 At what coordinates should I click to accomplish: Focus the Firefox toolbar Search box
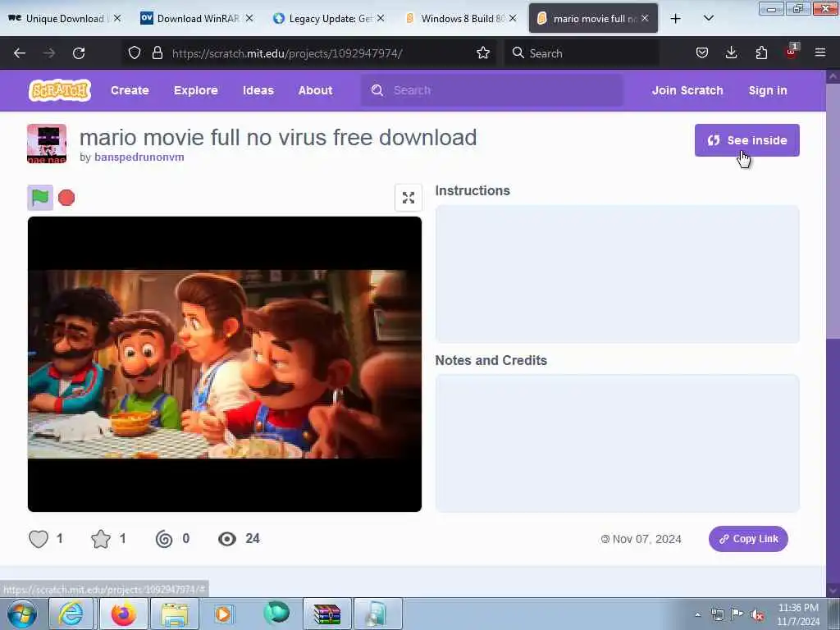(x=582, y=53)
